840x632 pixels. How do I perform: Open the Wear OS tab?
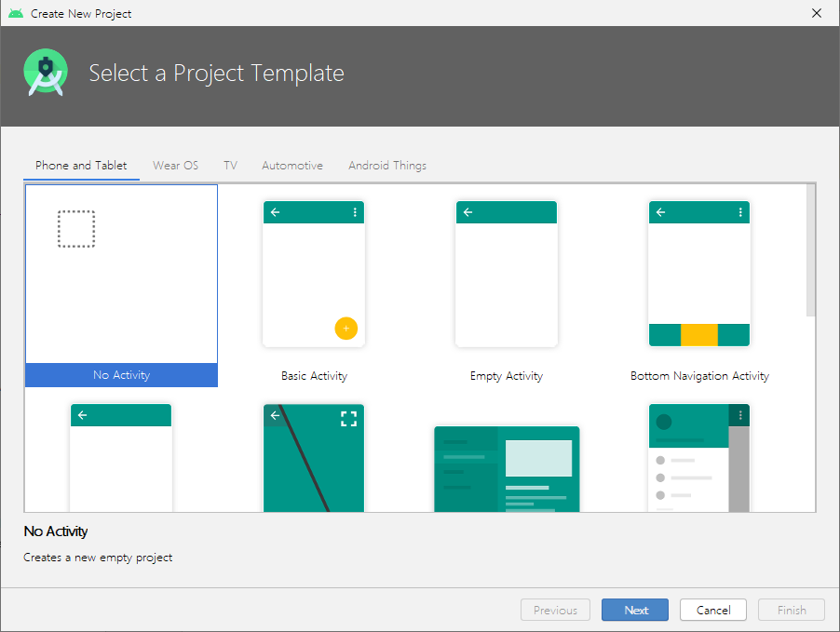pyautogui.click(x=176, y=166)
